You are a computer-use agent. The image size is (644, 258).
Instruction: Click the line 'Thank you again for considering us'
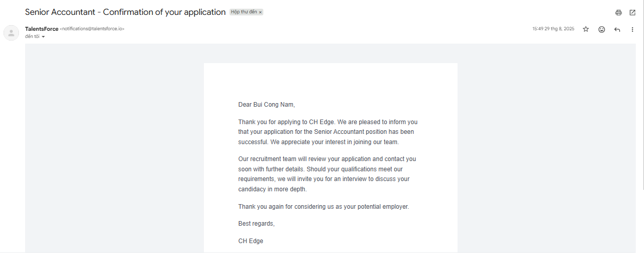(323, 207)
